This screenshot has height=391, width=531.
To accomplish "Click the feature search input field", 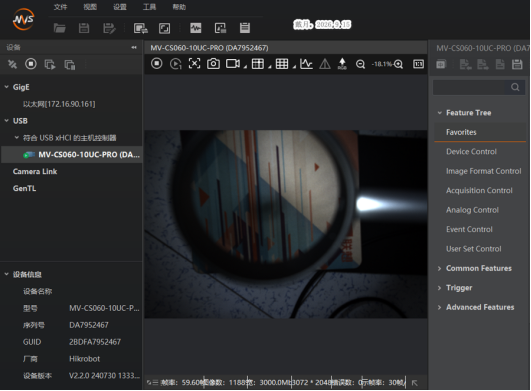I will tap(469, 87).
